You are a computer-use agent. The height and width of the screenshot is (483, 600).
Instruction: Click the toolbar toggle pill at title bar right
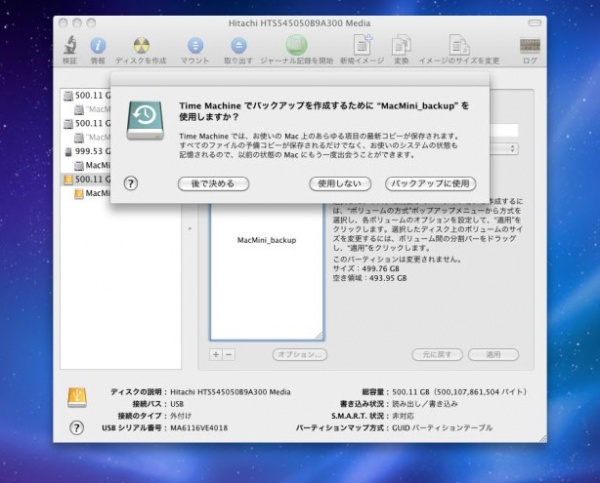pos(535,23)
